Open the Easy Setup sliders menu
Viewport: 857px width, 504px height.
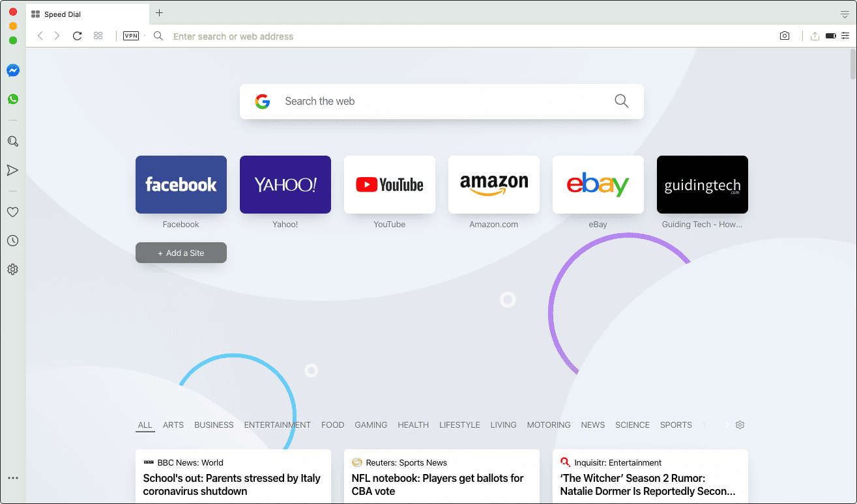click(x=845, y=36)
